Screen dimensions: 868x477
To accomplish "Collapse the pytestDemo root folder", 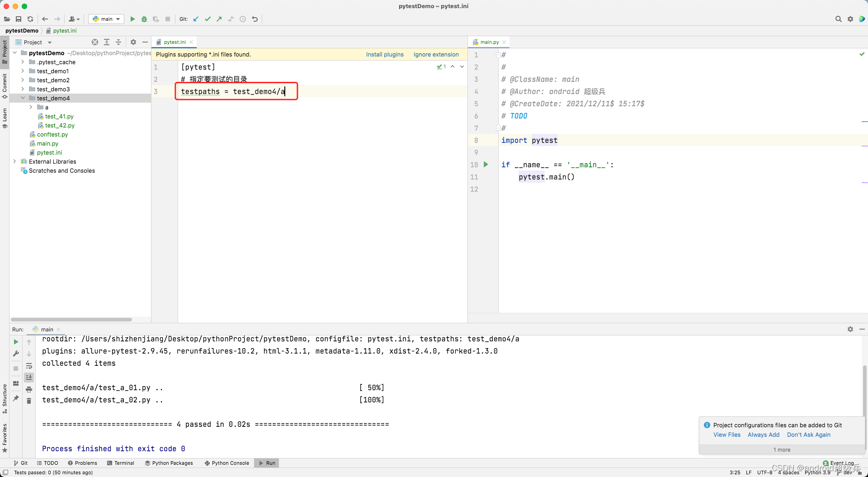I will coord(15,53).
